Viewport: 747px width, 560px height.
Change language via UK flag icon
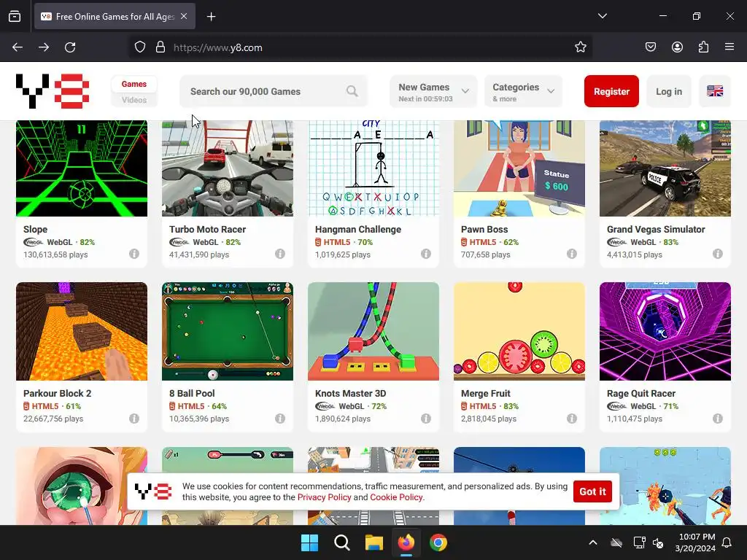click(x=715, y=91)
